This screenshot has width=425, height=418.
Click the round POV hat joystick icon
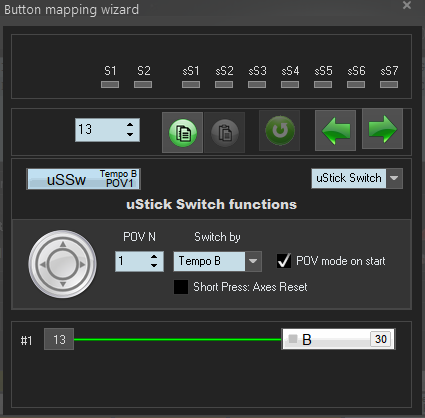(63, 264)
